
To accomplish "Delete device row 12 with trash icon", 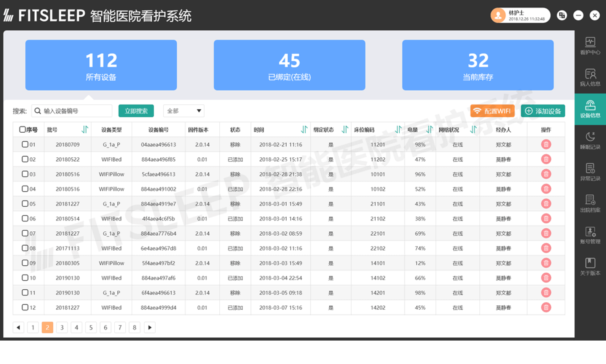I will [546, 307].
